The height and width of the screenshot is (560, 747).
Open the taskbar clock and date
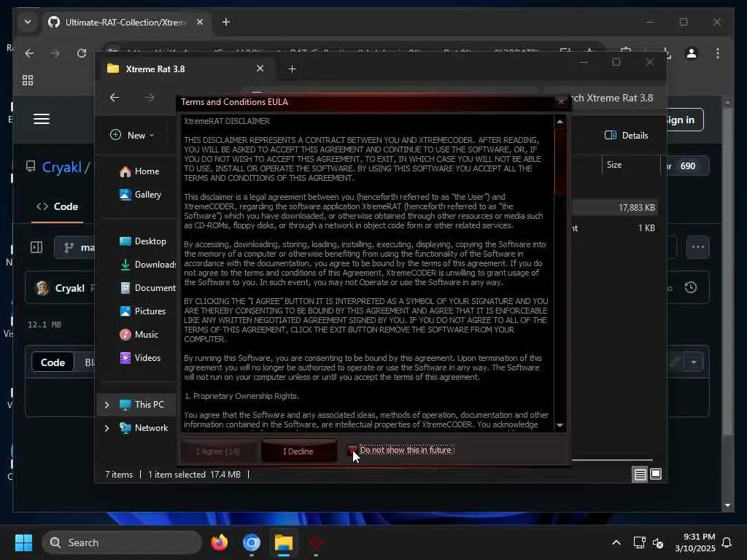695,542
